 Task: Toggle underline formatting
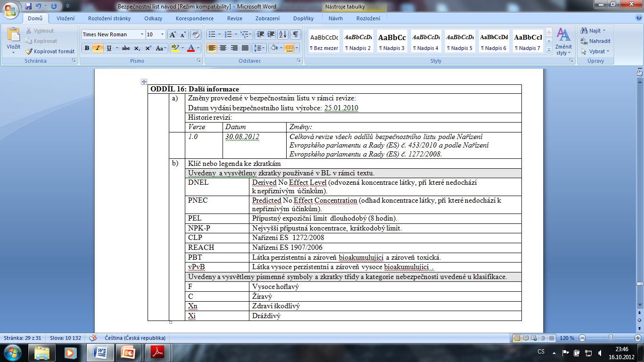(109, 48)
